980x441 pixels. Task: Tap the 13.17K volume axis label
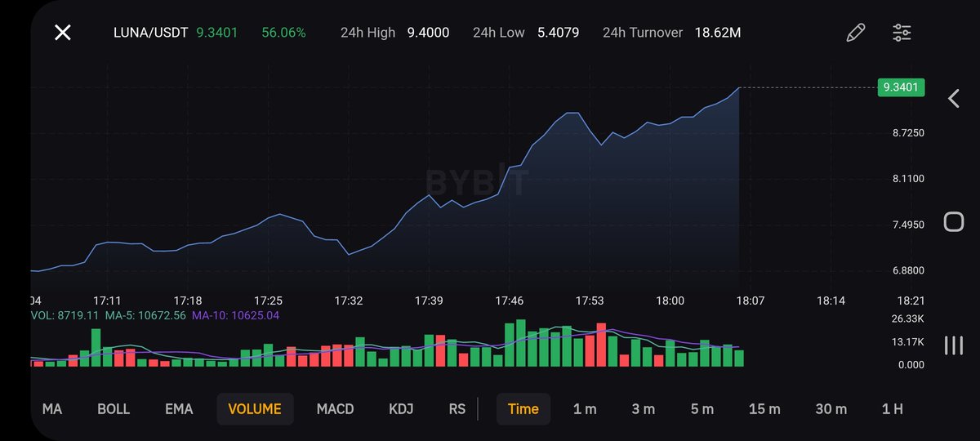[907, 341]
